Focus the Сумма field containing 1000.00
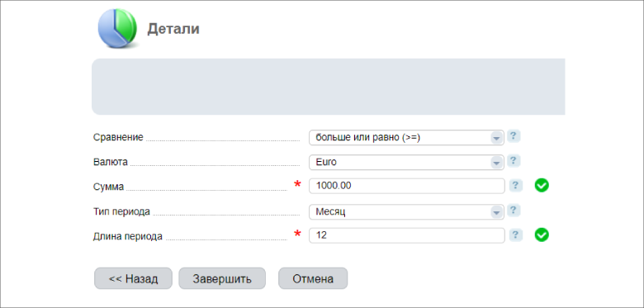The image size is (644, 308). (406, 186)
